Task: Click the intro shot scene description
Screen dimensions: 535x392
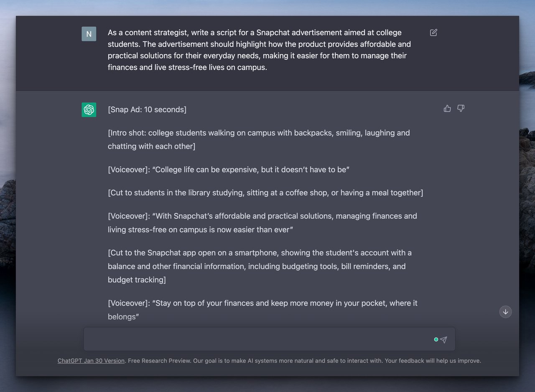Action: point(258,139)
